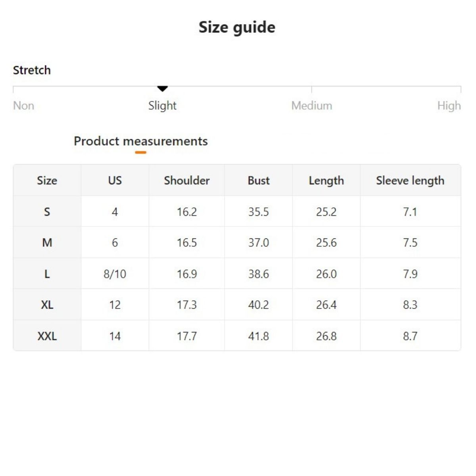Click the US column header
This screenshot has width=476, height=476.
click(x=115, y=180)
